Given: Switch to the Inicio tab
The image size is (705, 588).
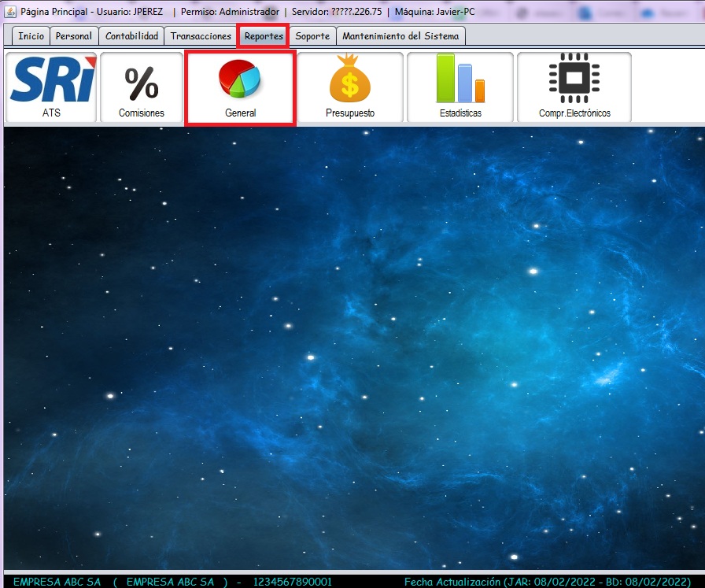Looking at the screenshot, I should coord(31,36).
